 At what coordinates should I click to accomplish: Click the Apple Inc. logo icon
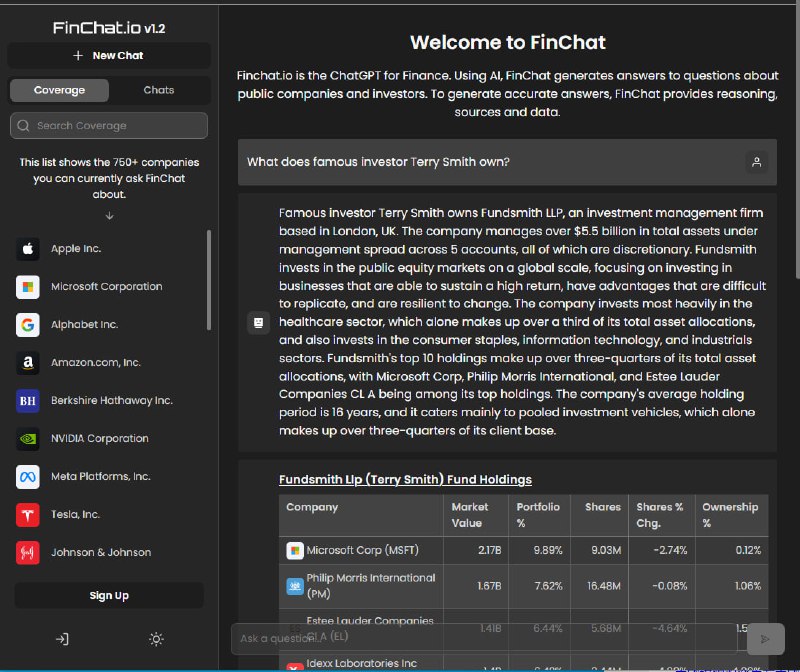[x=28, y=249]
